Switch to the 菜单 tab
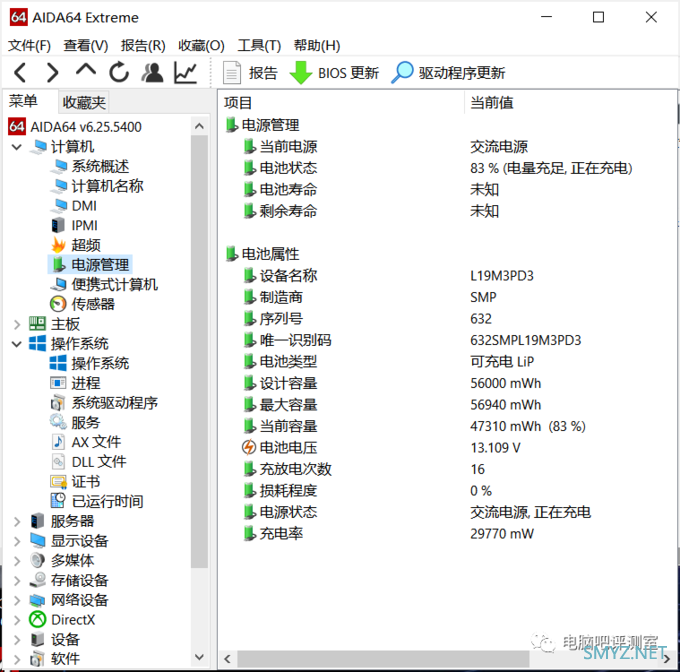The width and height of the screenshot is (680, 672). [23, 101]
